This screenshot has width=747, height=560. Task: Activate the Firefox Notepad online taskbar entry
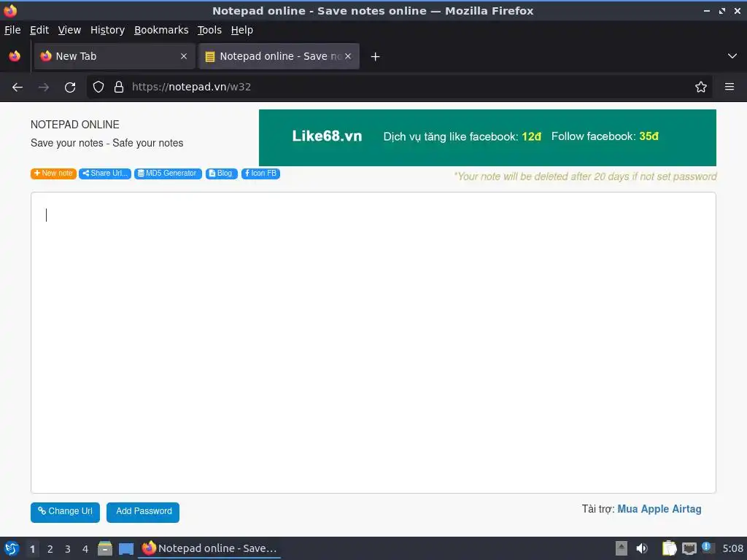(209, 548)
